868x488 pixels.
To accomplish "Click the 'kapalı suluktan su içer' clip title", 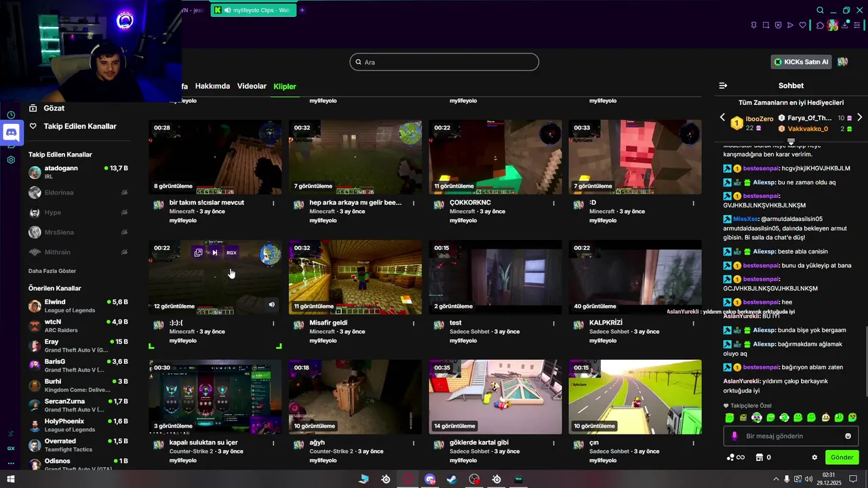I will (x=203, y=443).
